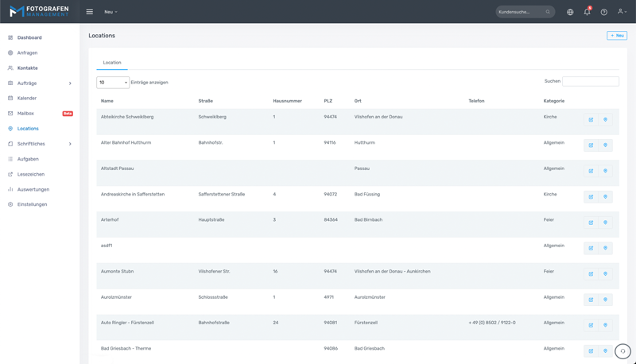This screenshot has width=636, height=364.
Task: Open the help question mark icon
Action: [603, 12]
